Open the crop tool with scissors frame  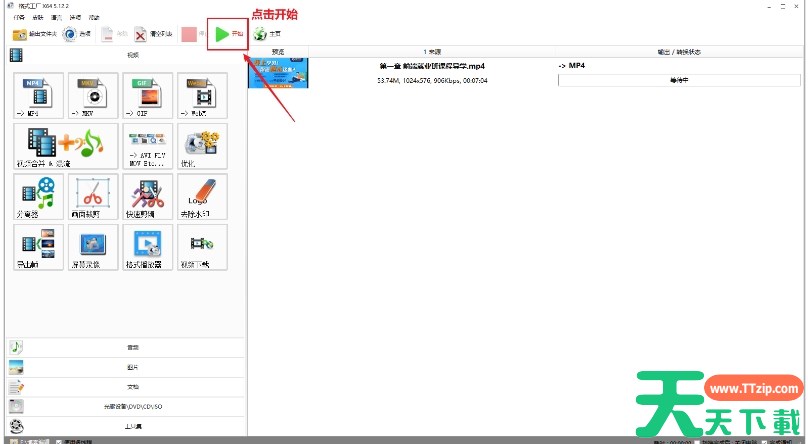(93, 197)
